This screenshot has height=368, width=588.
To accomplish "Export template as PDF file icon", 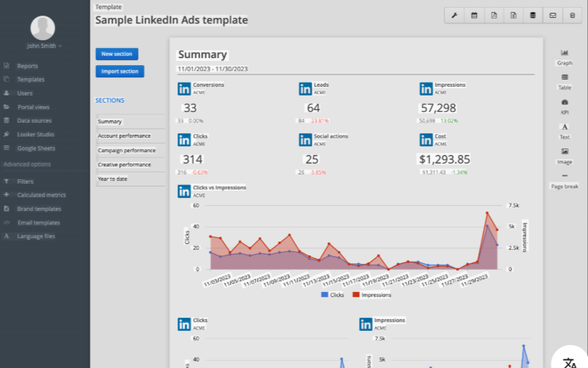I will click(x=494, y=15).
